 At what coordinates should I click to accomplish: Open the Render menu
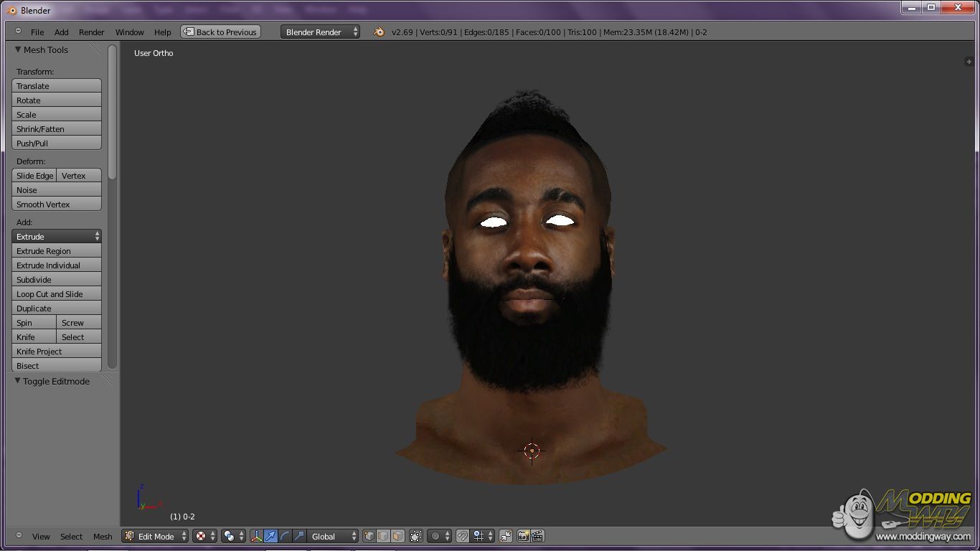(91, 32)
